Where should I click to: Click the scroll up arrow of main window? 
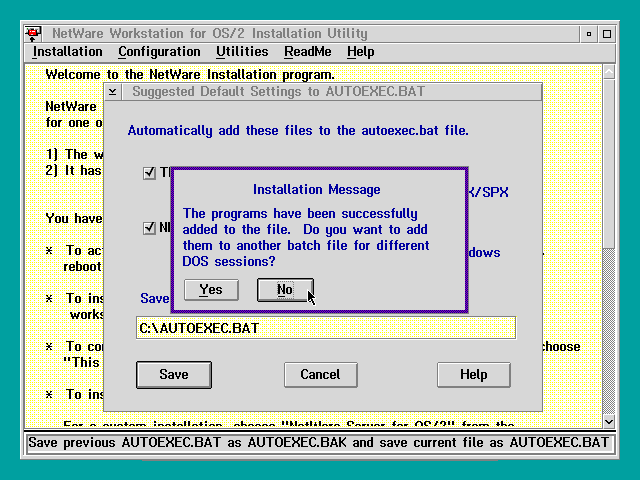point(609,72)
